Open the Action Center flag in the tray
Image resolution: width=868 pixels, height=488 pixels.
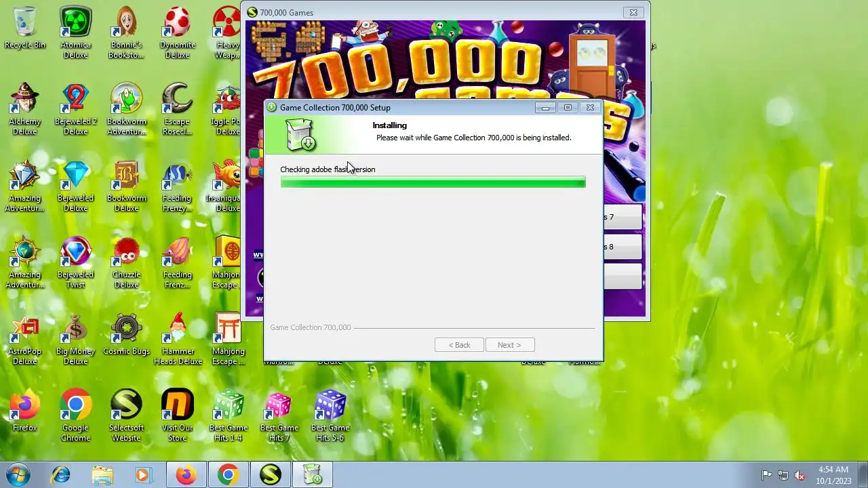point(767,475)
